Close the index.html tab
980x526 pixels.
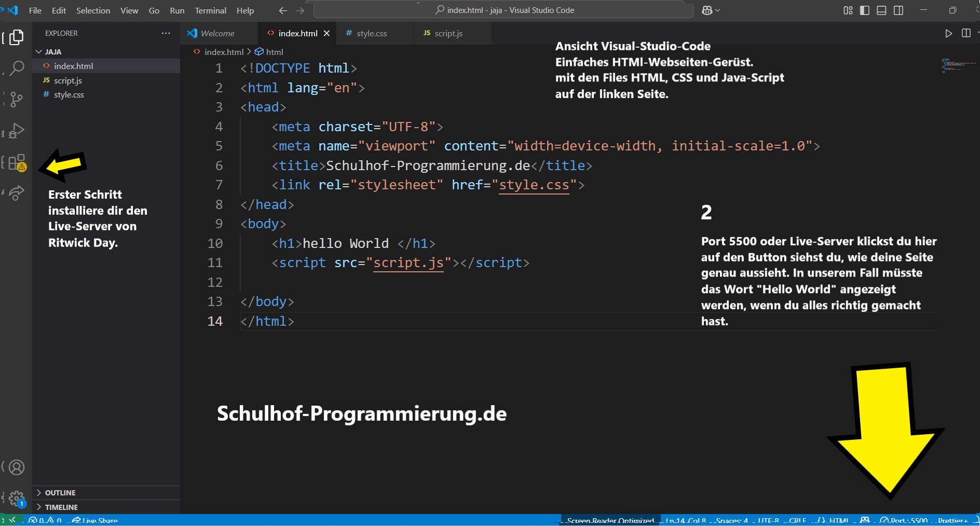(326, 33)
